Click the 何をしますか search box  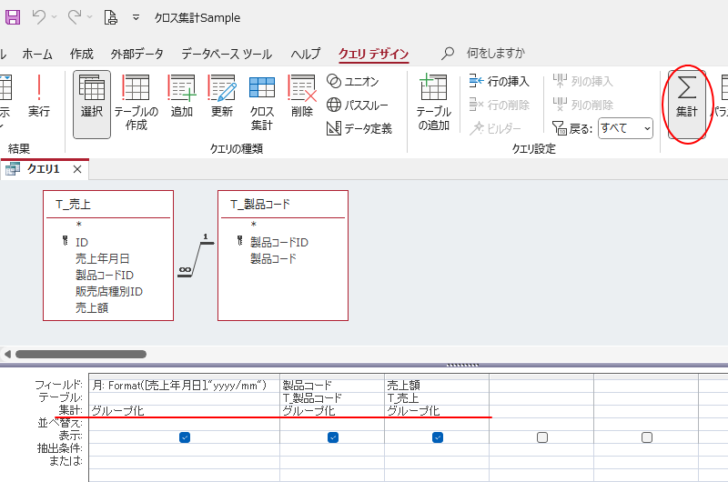click(495, 53)
